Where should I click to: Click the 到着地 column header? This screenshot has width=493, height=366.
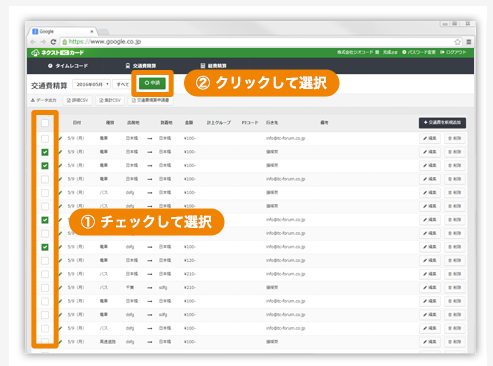pyautogui.click(x=166, y=123)
